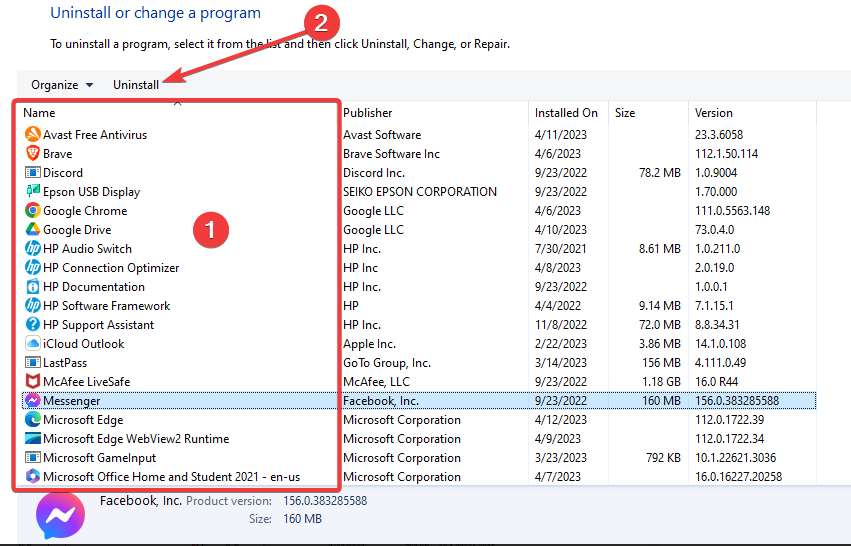Select the 'Google Chrome' program name

[85, 211]
